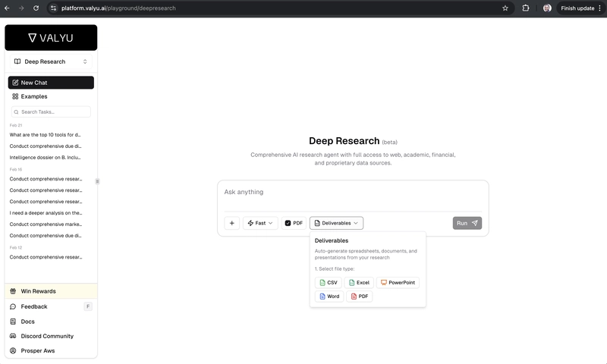Click the address bar URL

(118, 8)
